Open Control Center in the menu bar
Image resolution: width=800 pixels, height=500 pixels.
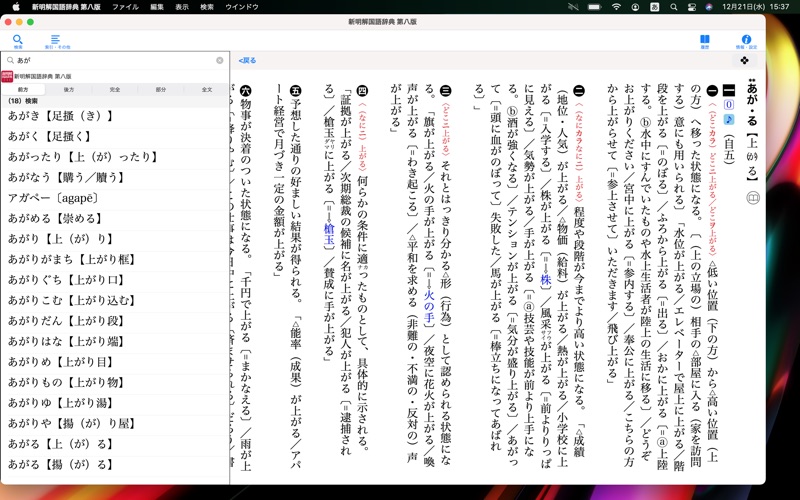(x=691, y=7)
